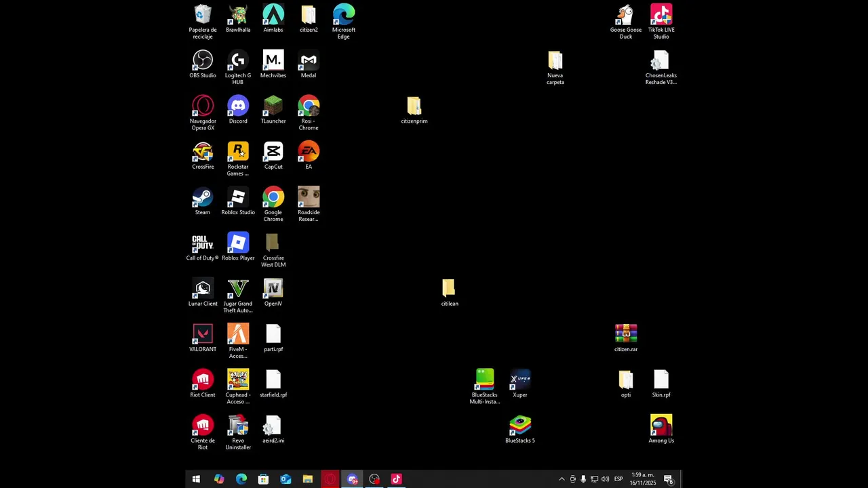Select the Logitech G HUB shortcut

coord(238,67)
